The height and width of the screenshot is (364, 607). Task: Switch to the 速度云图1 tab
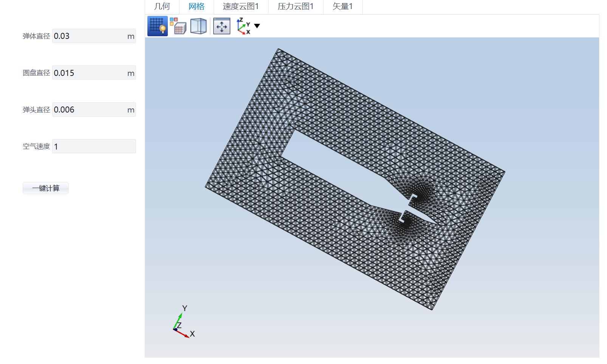[241, 6]
